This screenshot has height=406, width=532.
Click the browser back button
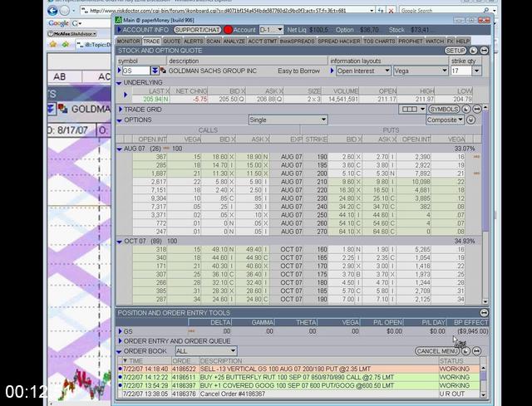click(x=52, y=11)
